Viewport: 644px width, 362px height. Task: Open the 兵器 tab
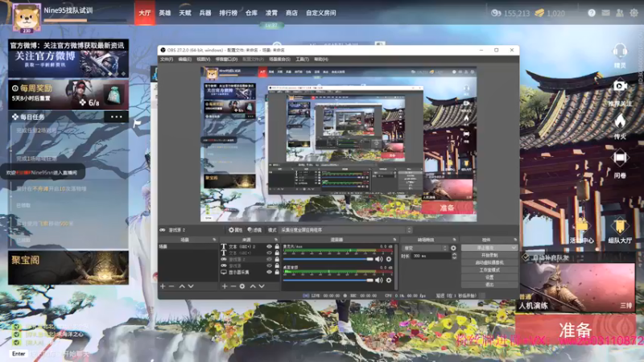[x=205, y=13]
